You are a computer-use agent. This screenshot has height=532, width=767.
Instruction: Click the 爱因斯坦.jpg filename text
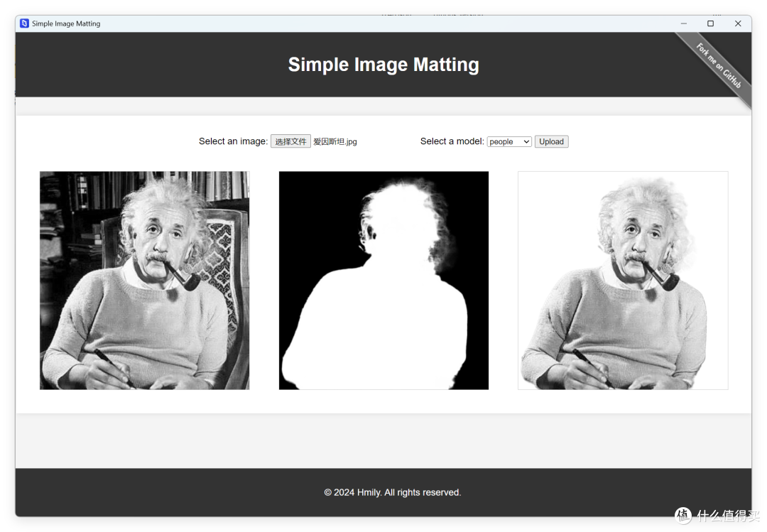coord(335,141)
